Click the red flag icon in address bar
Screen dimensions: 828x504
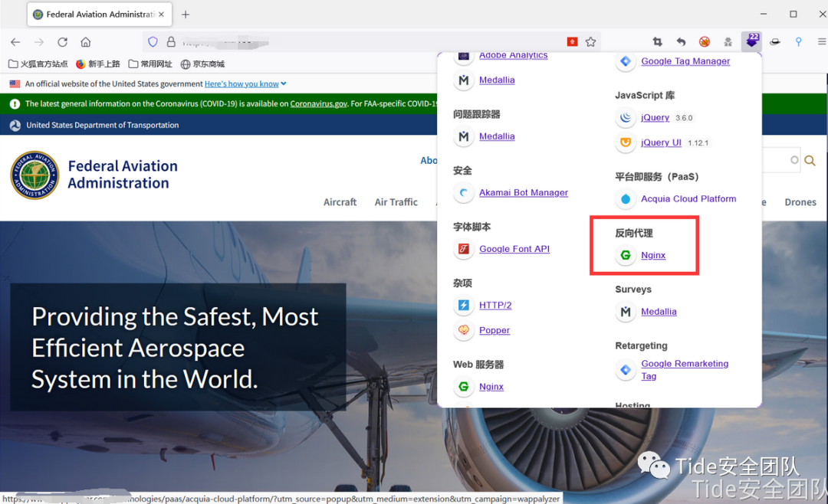click(573, 41)
